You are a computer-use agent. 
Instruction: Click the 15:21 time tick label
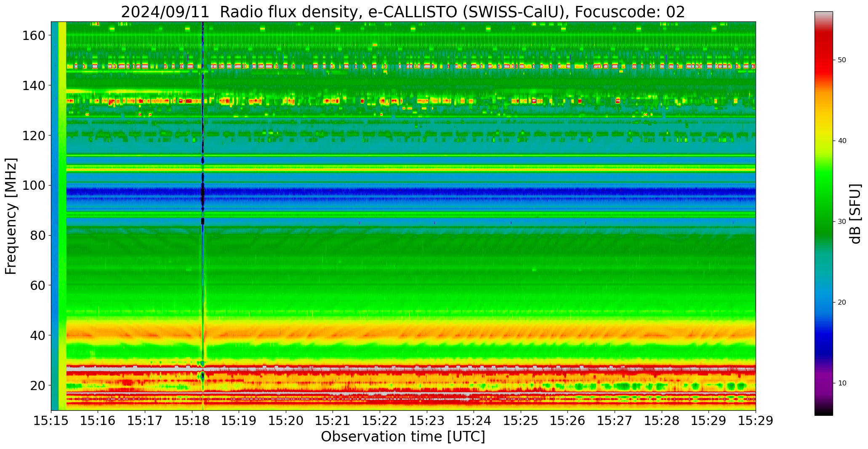[333, 421]
